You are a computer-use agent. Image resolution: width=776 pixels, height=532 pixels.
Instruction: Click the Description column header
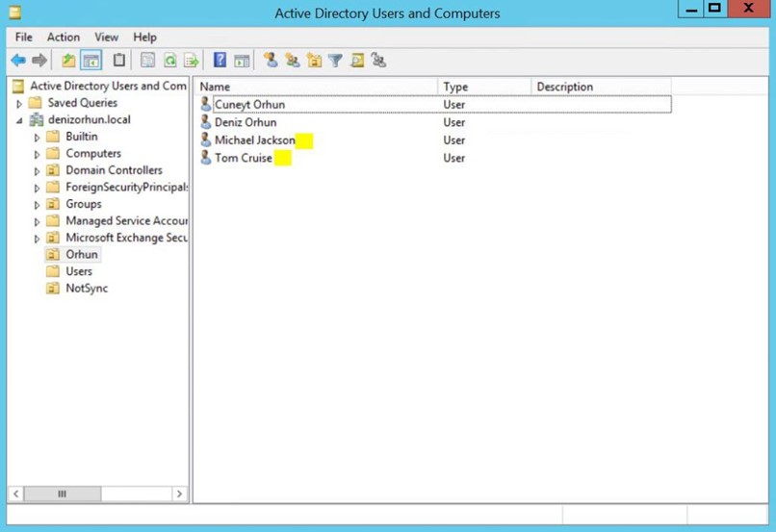tap(602, 87)
